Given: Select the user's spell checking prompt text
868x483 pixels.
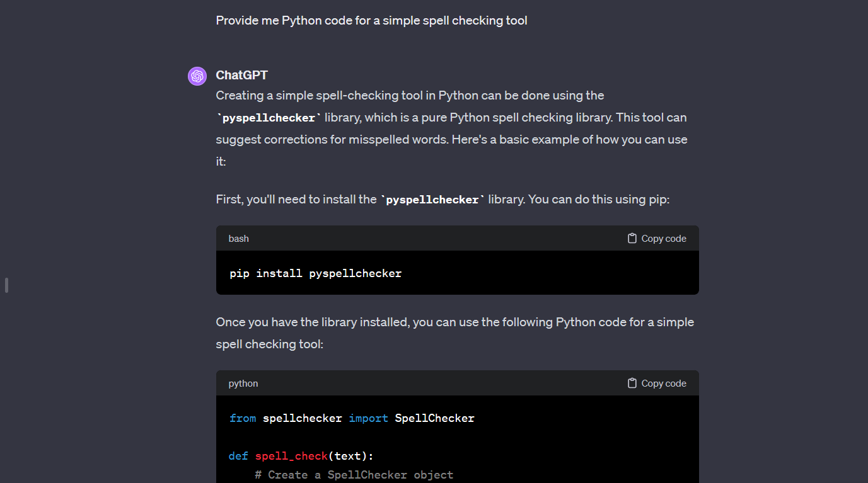Looking at the screenshot, I should click(371, 20).
